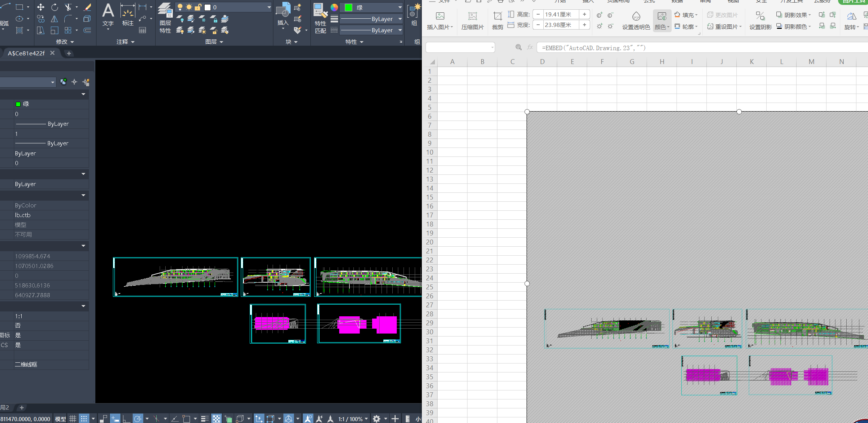The height and width of the screenshot is (423, 868).
Task: Expand the 注释 (Annotation) panel
Action: [125, 42]
